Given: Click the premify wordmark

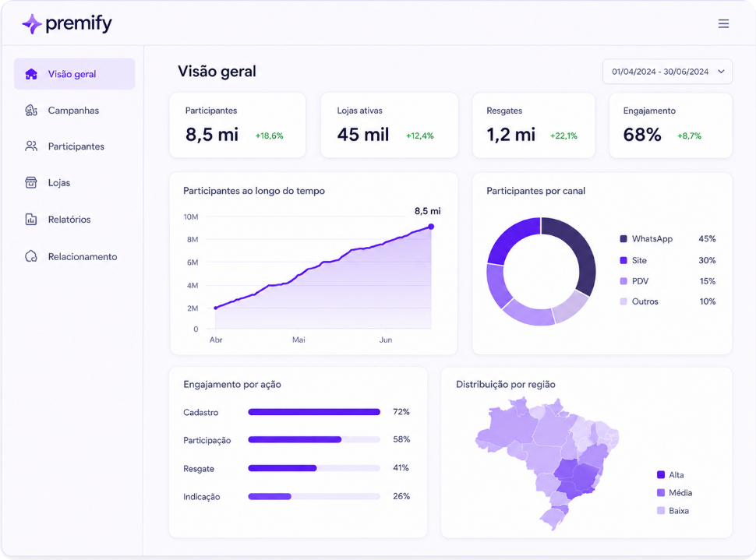Looking at the screenshot, I should 79,23.
